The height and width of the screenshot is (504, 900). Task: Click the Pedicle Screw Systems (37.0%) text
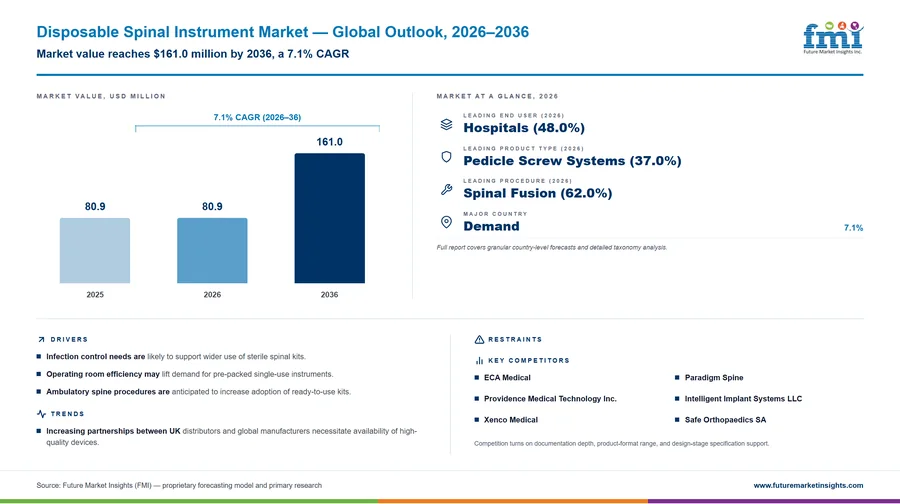point(572,161)
